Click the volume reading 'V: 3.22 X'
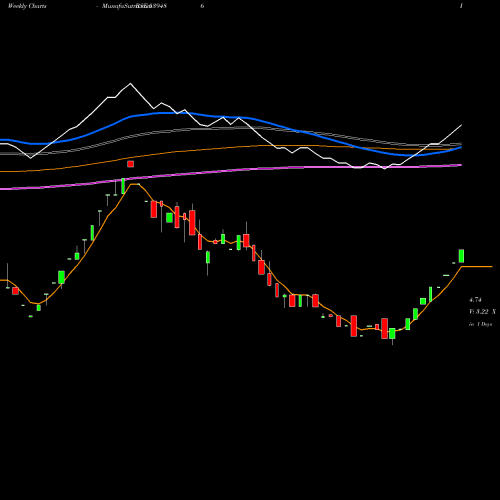This screenshot has height=500, width=500. [x=482, y=312]
